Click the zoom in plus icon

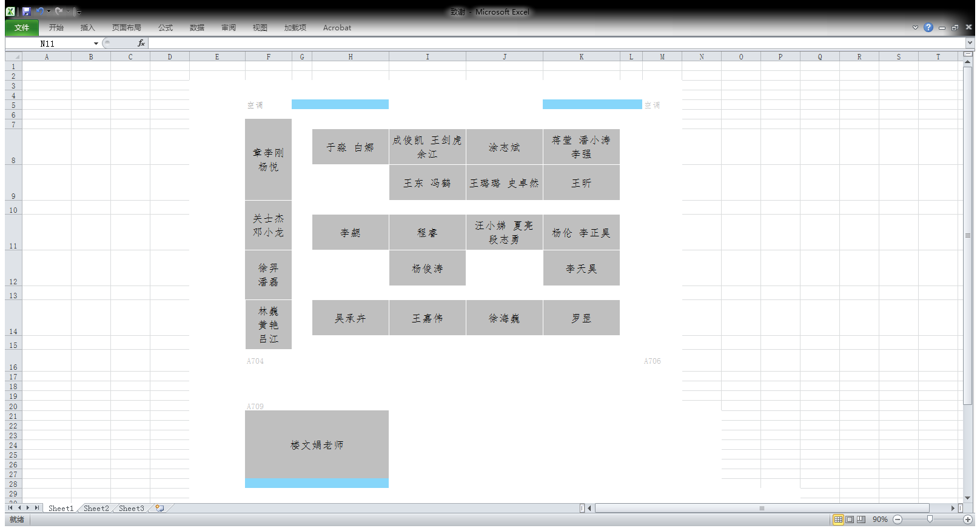968,519
